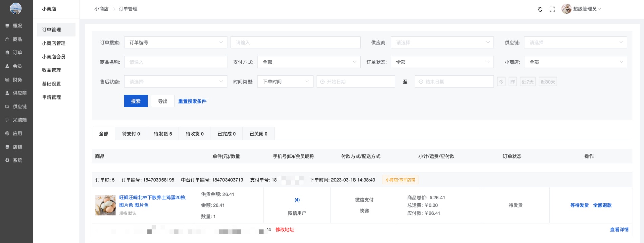
Task: Go to 商品 in the sidebar
Action: (17, 39)
